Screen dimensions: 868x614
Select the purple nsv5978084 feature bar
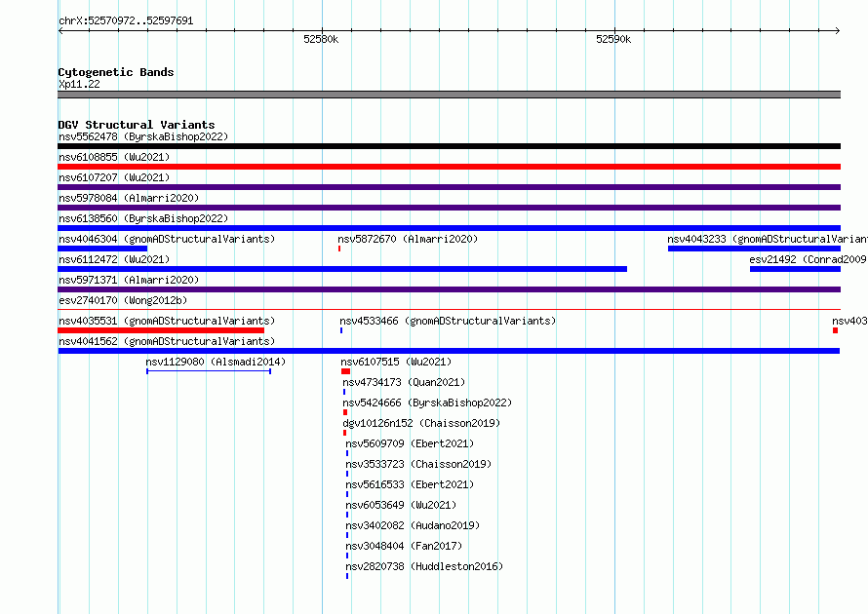[x=449, y=208]
